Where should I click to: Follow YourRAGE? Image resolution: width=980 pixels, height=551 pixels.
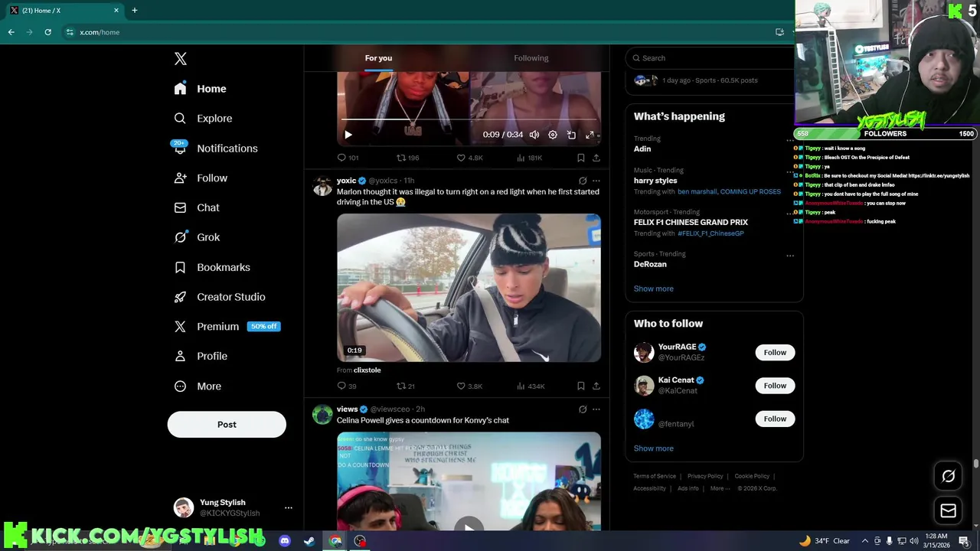coord(775,353)
